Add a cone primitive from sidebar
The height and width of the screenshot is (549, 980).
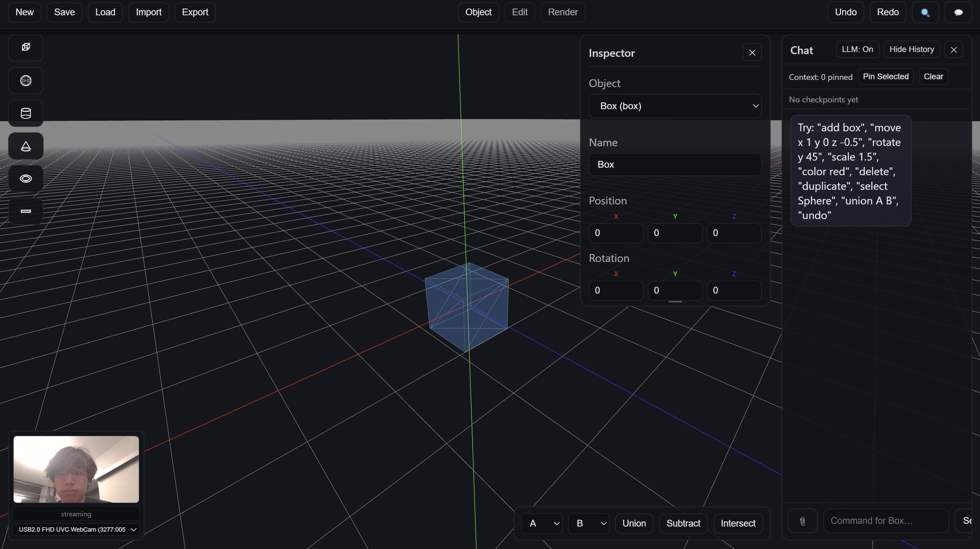26,146
